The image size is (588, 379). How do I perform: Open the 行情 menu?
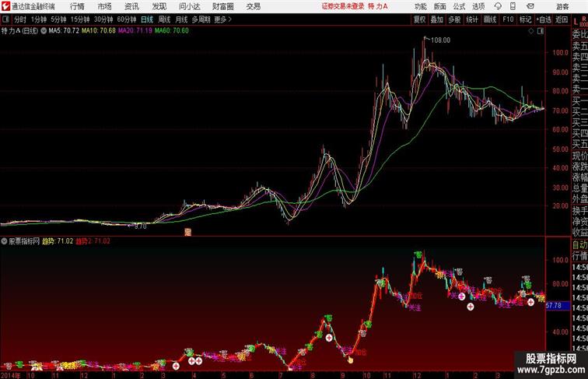click(x=77, y=6)
